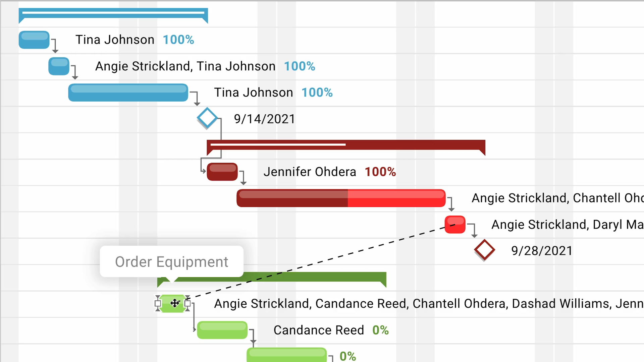Image resolution: width=644 pixels, height=362 pixels.
Task: Click the Jennifer Ohdera resource label
Action: (x=310, y=172)
